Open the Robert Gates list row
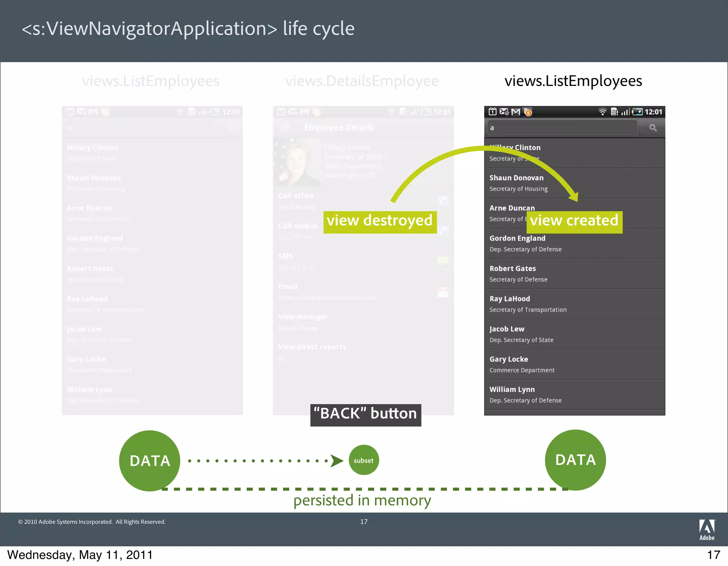 pos(574,274)
